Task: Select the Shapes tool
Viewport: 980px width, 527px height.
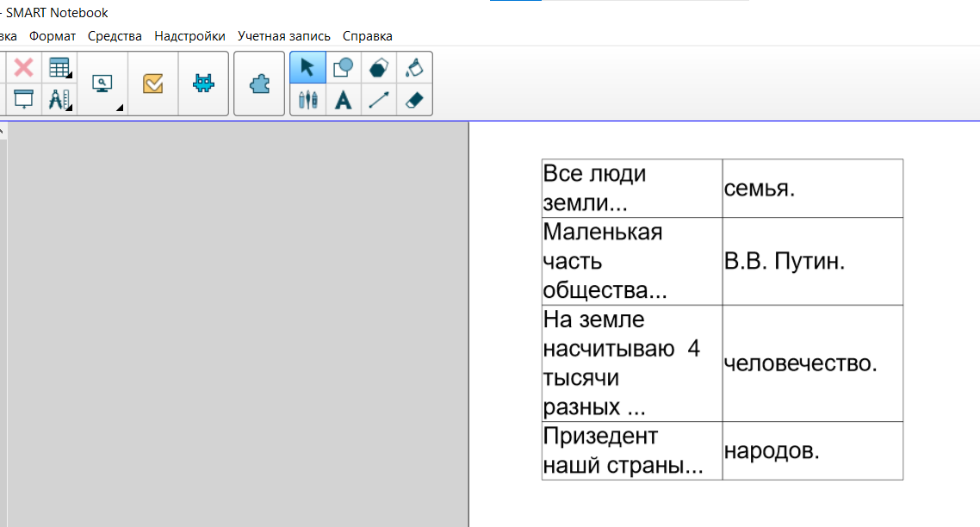Action: coord(343,67)
